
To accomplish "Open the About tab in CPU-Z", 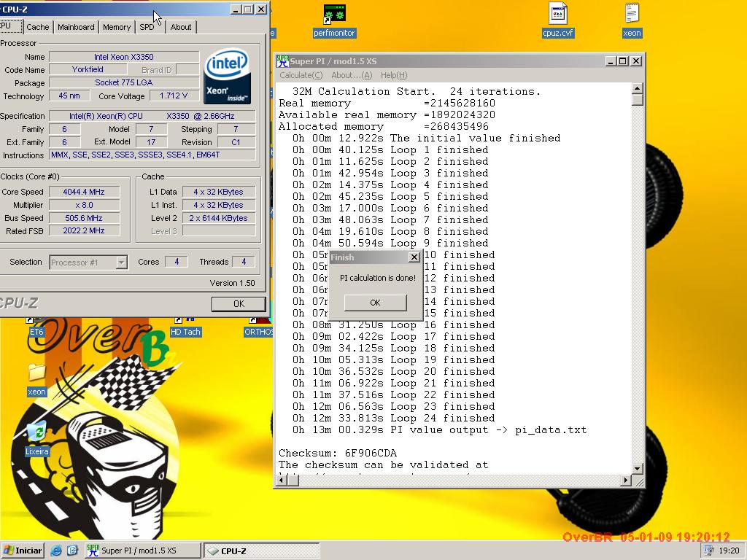I will pyautogui.click(x=181, y=27).
